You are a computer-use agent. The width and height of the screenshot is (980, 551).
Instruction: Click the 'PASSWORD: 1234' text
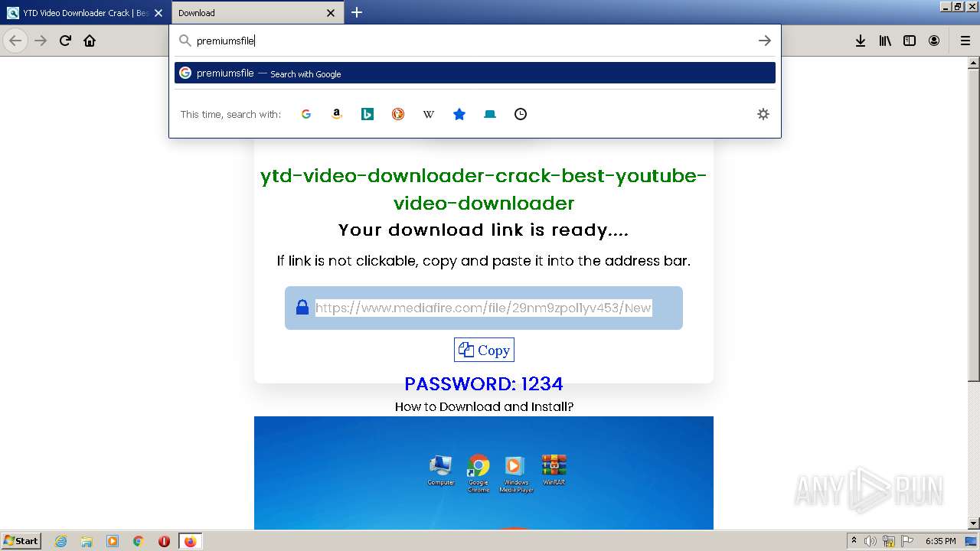click(484, 383)
